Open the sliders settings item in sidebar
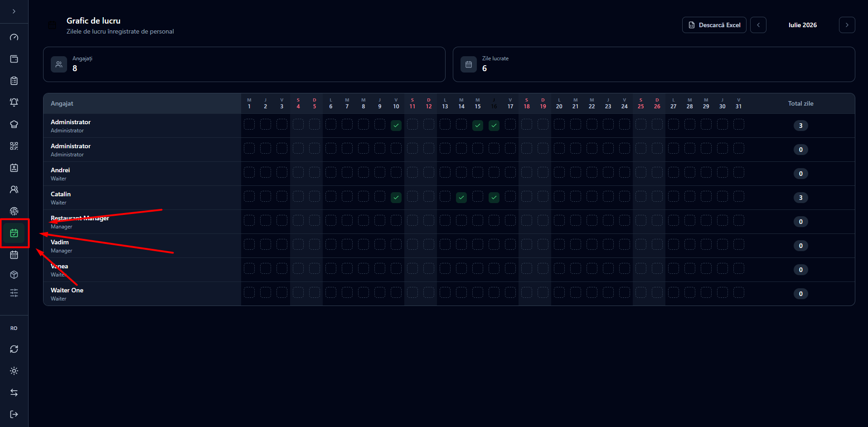The width and height of the screenshot is (868, 427). click(14, 293)
